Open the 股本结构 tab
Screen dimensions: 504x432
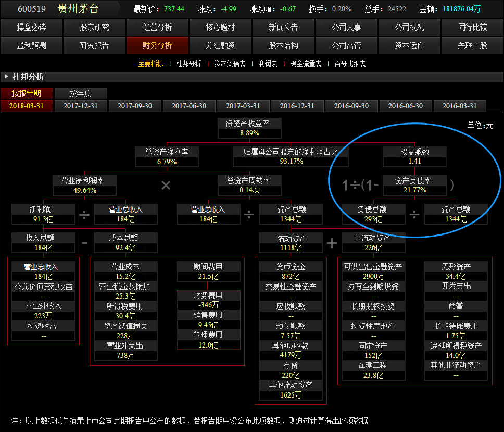coord(283,46)
